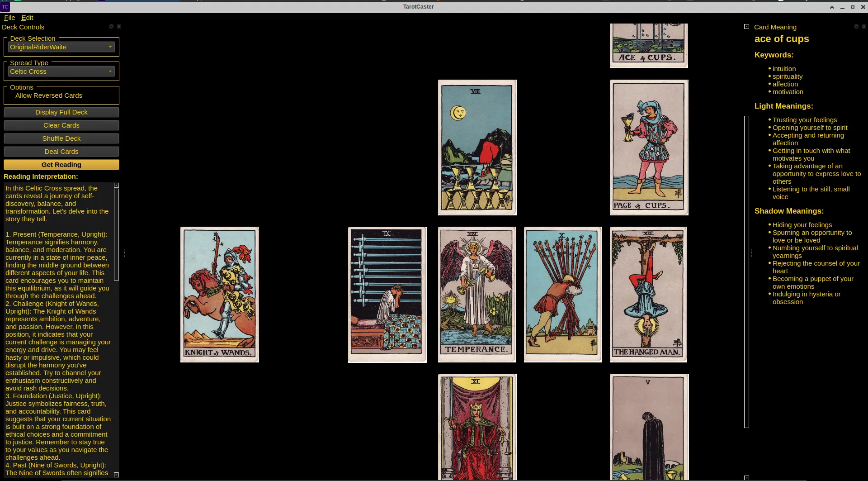Click 'Hiding your feelings' list item
Screen dimensions: 868x481
[x=802, y=225]
